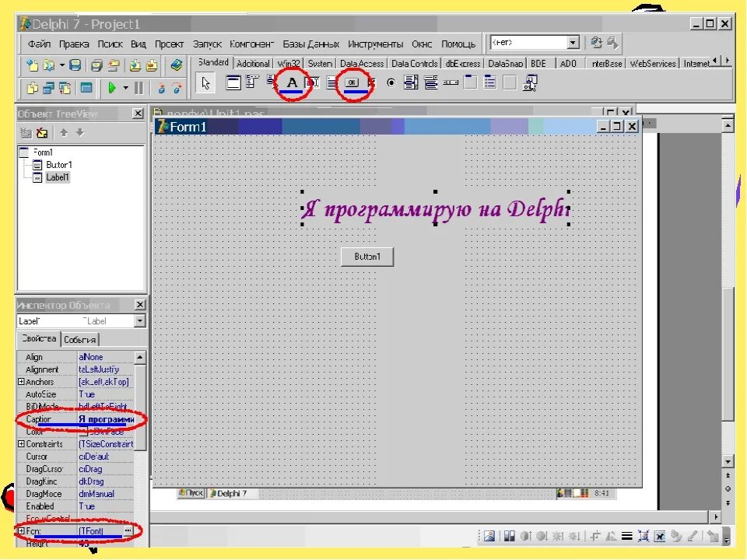Close the Object TreeView panel
The height and width of the screenshot is (560, 747).
138,114
